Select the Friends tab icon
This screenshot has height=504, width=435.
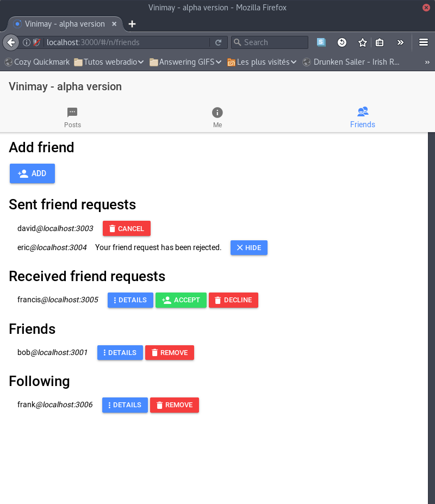[363, 112]
